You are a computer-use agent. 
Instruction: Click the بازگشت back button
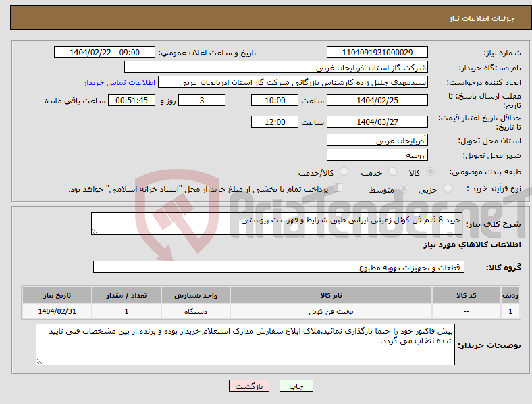pyautogui.click(x=249, y=386)
